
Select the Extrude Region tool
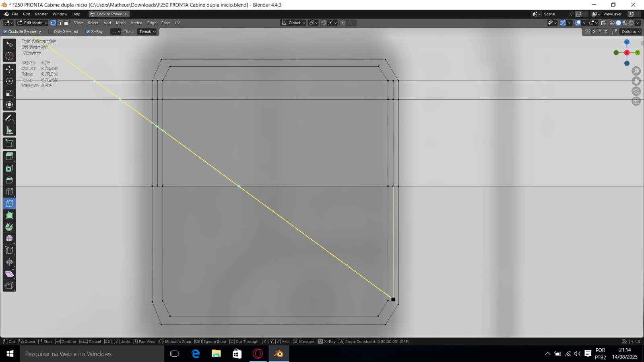click(10, 157)
